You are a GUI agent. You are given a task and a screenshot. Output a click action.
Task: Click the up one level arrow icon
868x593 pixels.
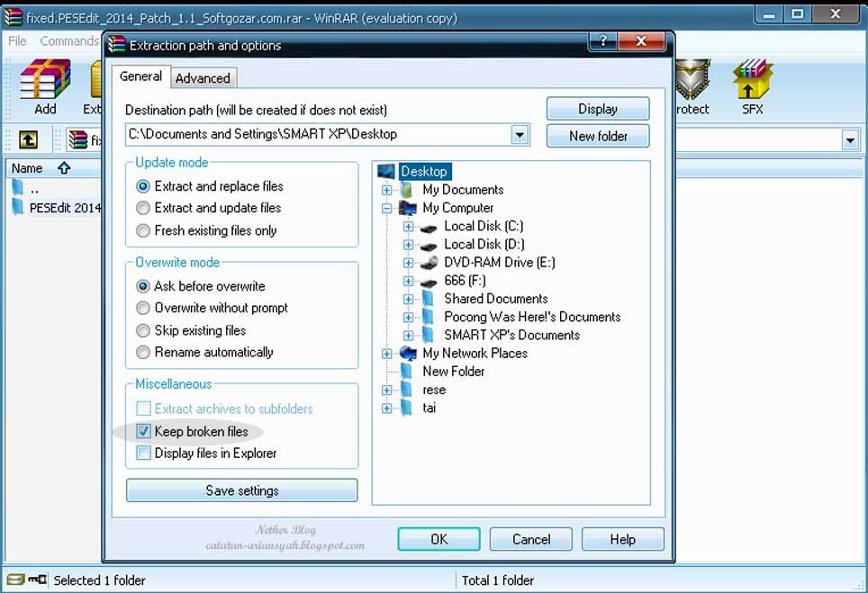tap(28, 139)
